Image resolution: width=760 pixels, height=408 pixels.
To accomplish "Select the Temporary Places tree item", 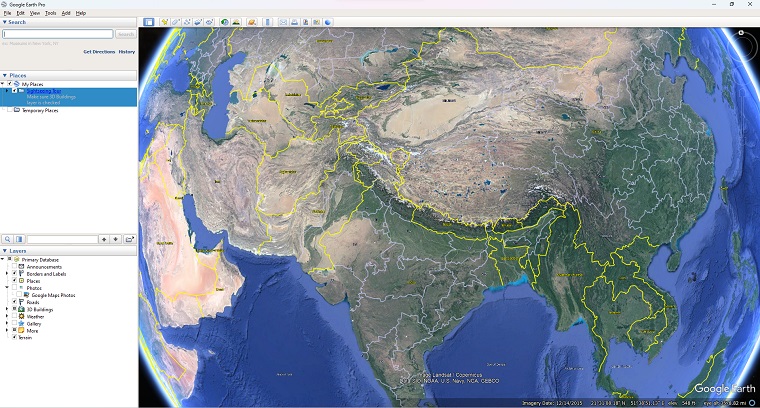I will (40, 110).
